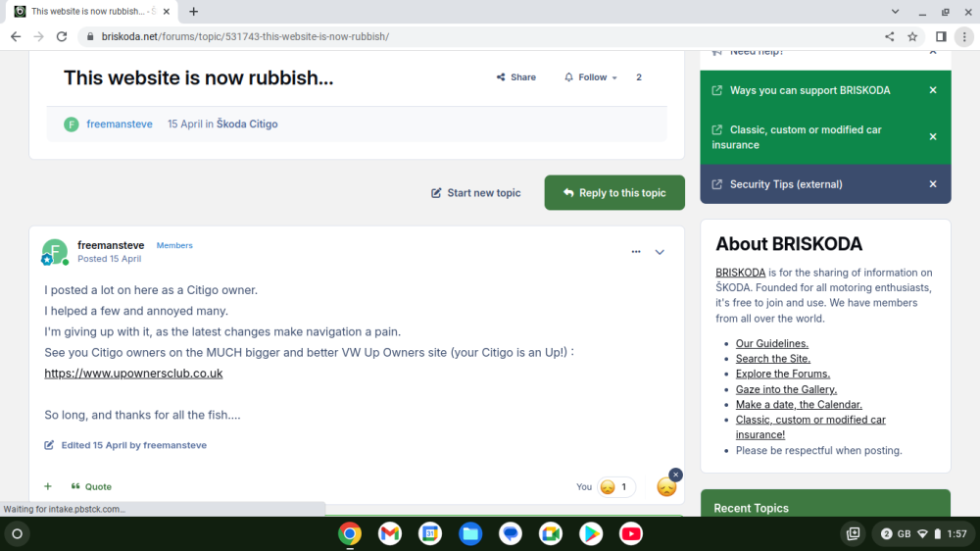980x551 pixels.
Task: Open Messages chat app from shelf
Action: pyautogui.click(x=511, y=533)
